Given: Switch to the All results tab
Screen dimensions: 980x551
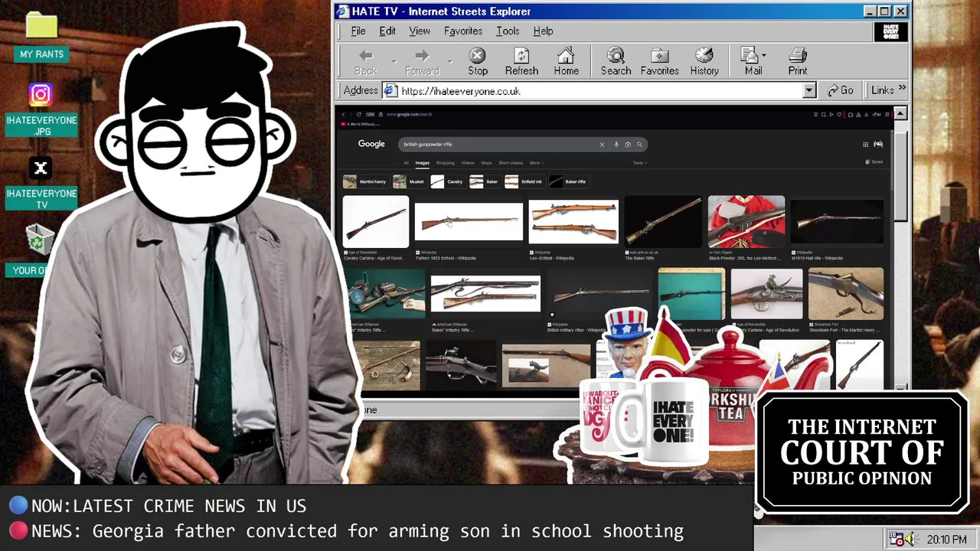Looking at the screenshot, I should (x=406, y=163).
